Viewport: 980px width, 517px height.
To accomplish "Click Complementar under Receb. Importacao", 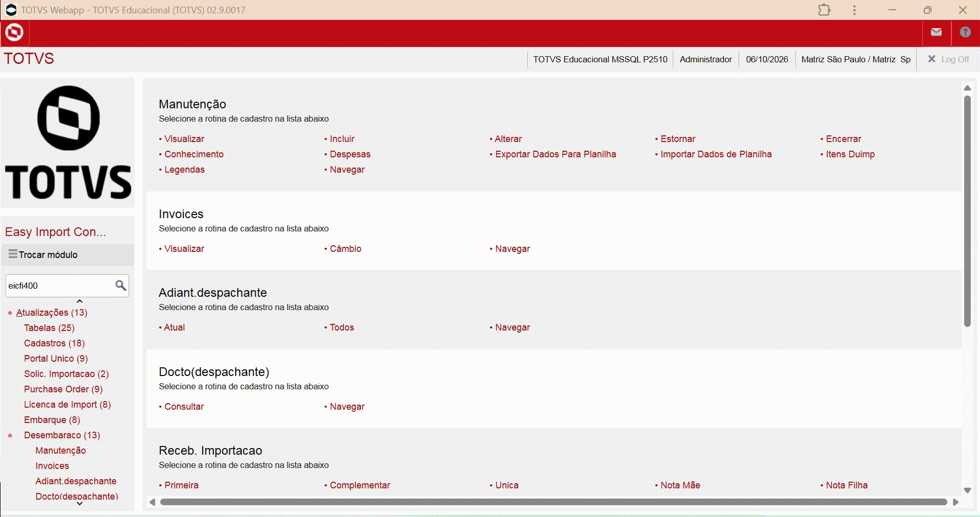I will click(360, 485).
